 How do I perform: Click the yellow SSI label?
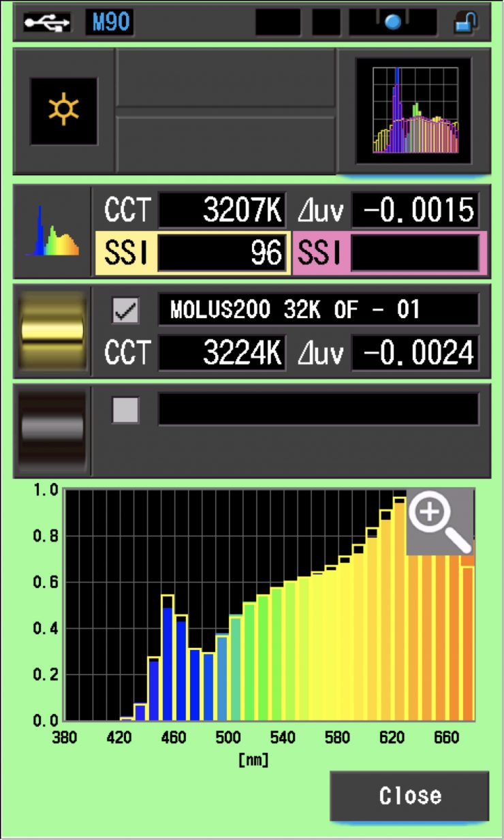click(125, 253)
